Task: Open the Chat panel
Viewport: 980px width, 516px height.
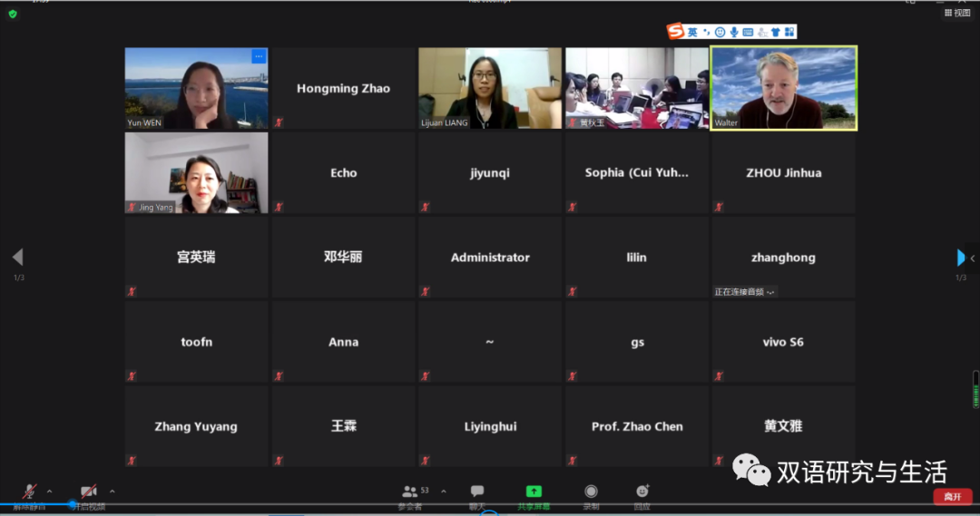Action: tap(477, 492)
